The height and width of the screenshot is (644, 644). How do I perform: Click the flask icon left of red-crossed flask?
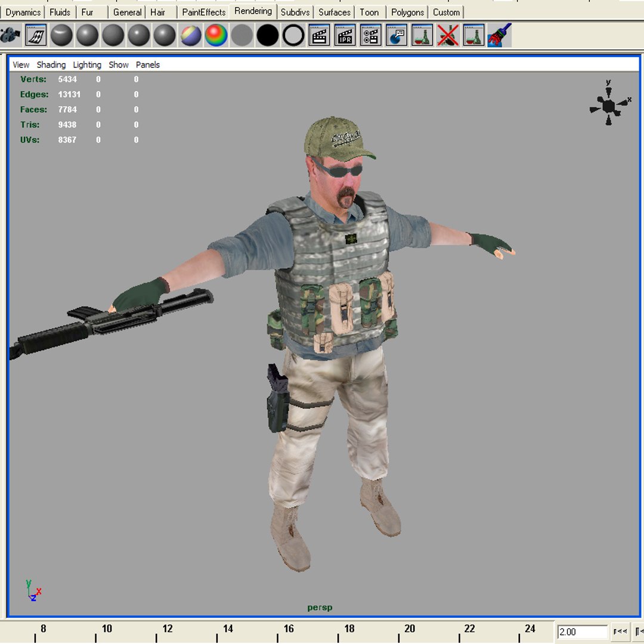[x=422, y=35]
